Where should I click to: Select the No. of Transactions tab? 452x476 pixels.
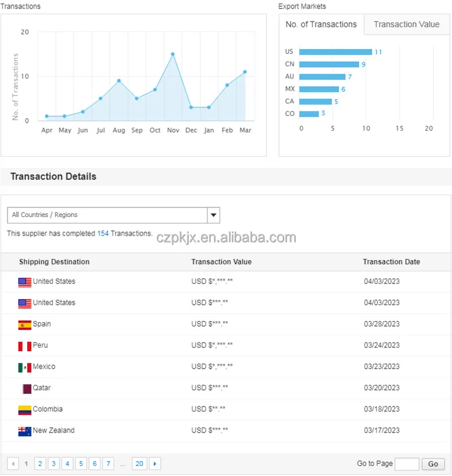point(321,24)
